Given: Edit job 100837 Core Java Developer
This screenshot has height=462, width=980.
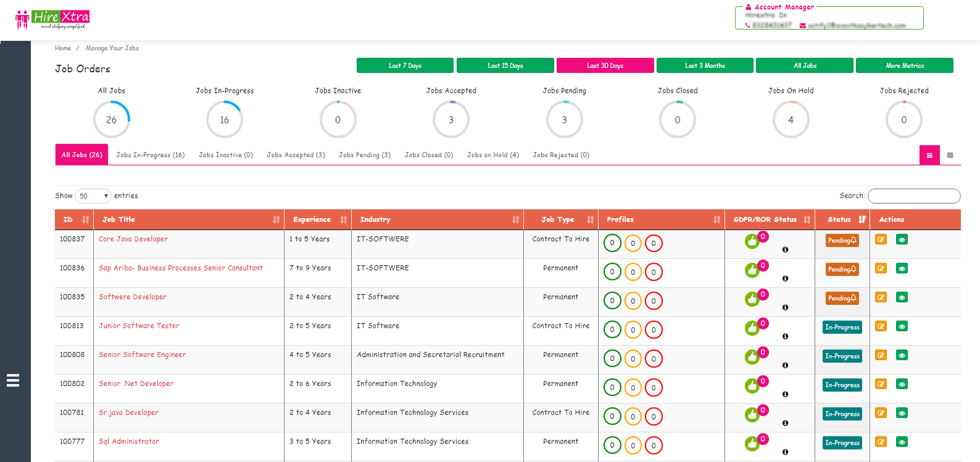Looking at the screenshot, I should (881, 240).
